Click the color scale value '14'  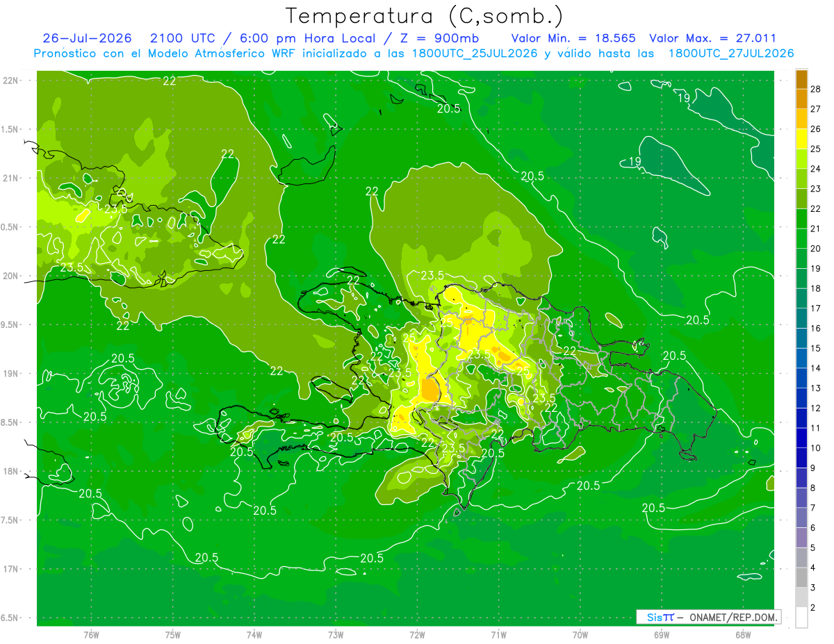(816, 368)
